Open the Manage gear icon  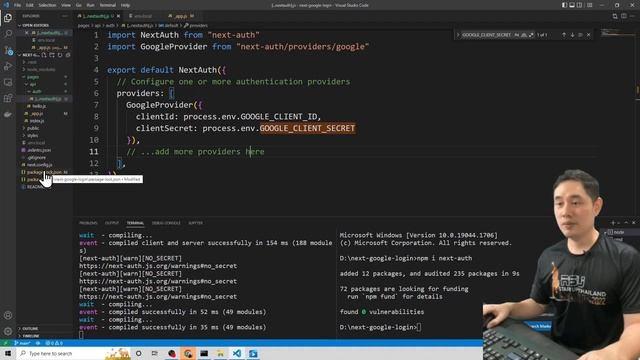click(x=8, y=331)
